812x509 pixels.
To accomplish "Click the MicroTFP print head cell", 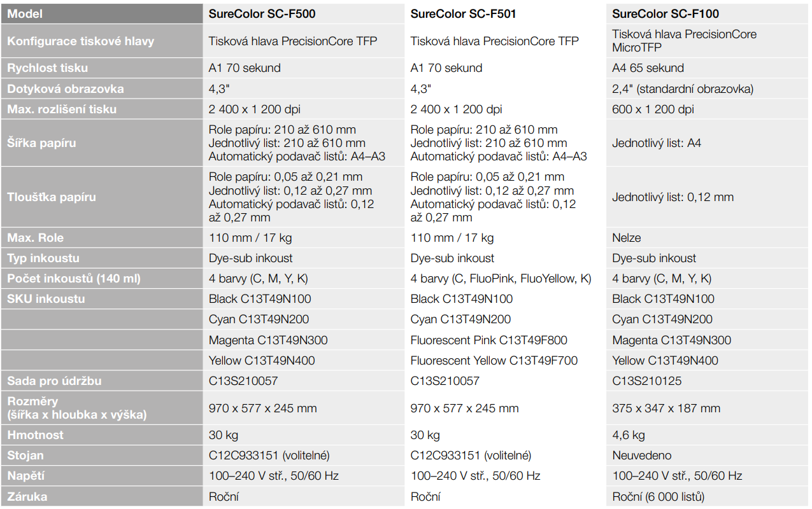I will 708,41.
